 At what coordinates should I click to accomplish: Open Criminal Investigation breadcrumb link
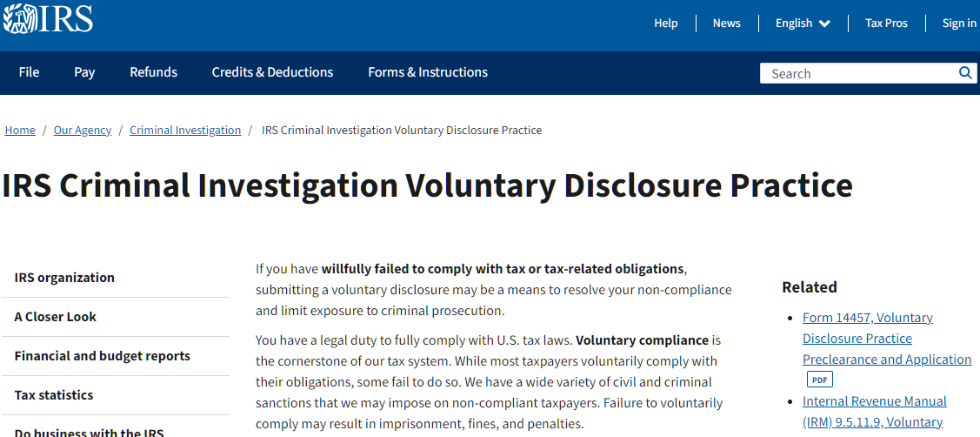[185, 131]
